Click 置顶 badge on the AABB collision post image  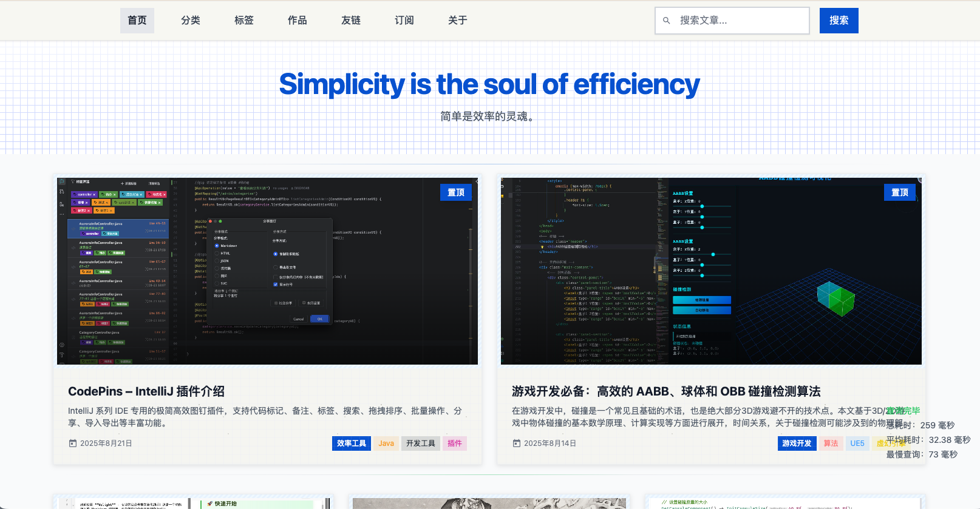click(899, 192)
